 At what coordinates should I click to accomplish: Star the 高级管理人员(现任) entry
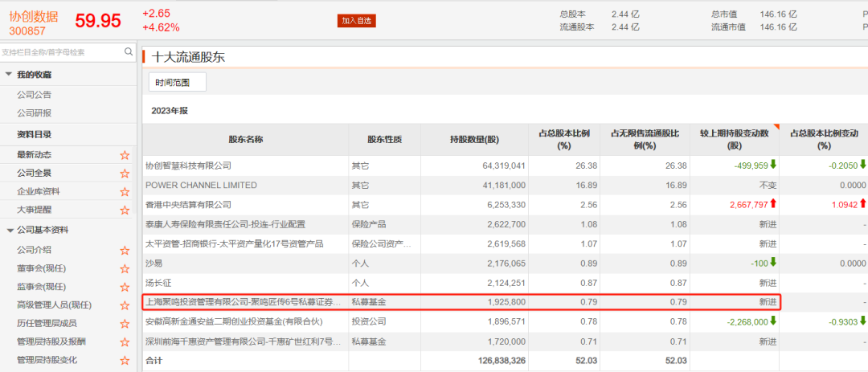(125, 305)
